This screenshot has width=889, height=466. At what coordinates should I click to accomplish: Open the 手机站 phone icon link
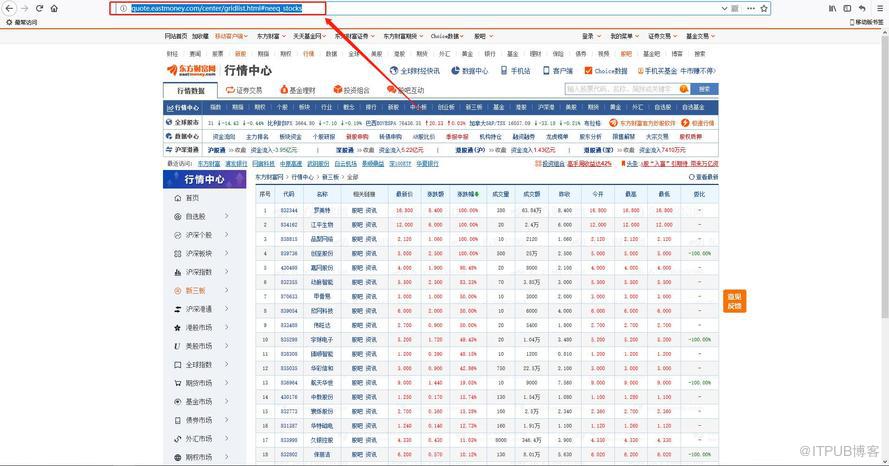coord(503,71)
